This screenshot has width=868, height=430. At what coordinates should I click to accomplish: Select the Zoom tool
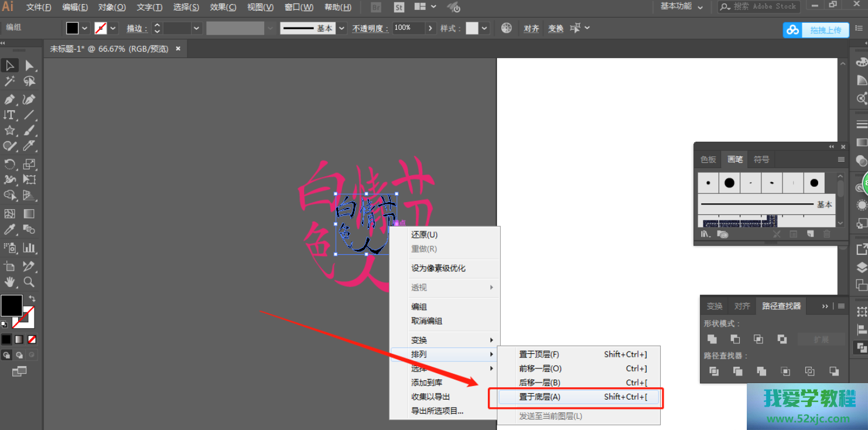click(x=29, y=282)
